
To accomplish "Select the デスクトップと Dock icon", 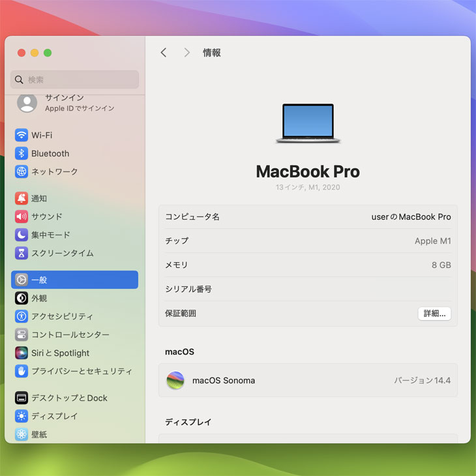I will pyautogui.click(x=22, y=398).
